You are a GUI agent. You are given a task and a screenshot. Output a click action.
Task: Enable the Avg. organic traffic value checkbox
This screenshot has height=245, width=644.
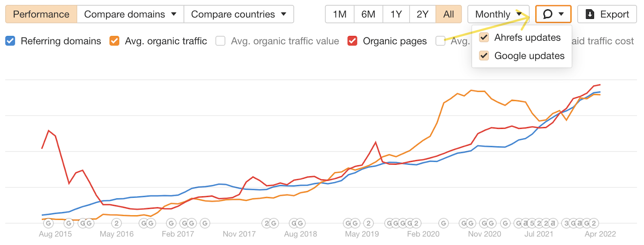pyautogui.click(x=221, y=41)
